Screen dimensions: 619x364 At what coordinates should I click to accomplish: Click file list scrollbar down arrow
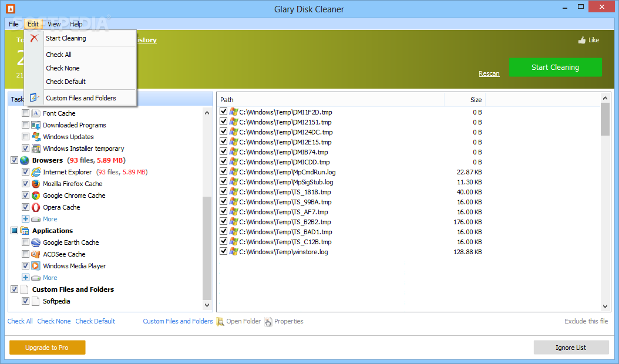605,306
